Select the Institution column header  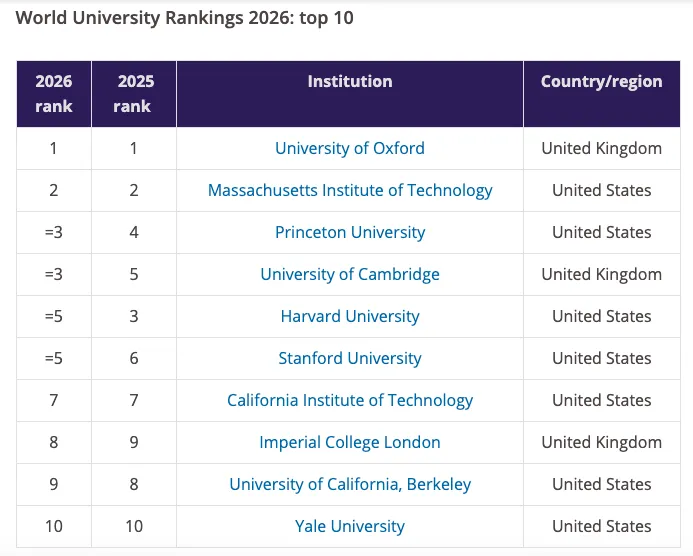tap(350, 82)
